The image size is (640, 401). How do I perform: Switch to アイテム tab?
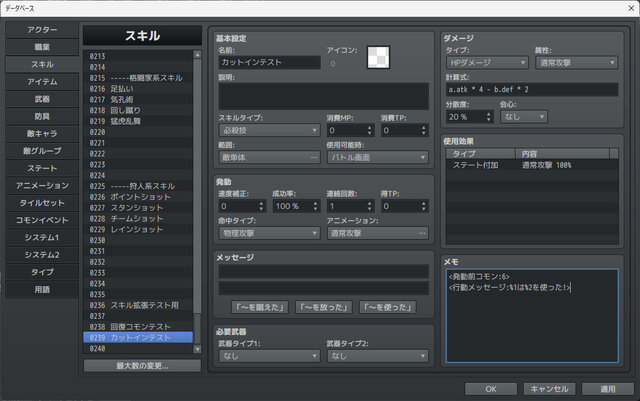pos(42,82)
